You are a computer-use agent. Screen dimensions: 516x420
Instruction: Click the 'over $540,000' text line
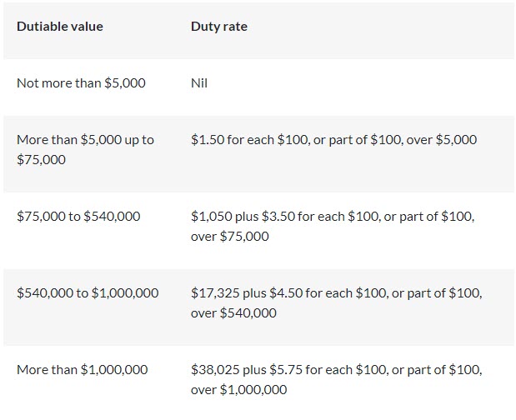(x=233, y=313)
